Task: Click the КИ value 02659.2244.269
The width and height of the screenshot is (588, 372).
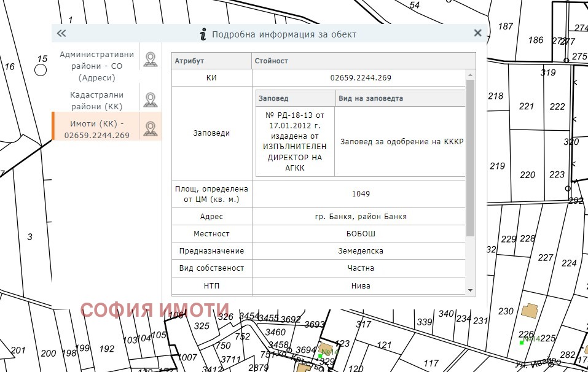Action: pos(360,78)
